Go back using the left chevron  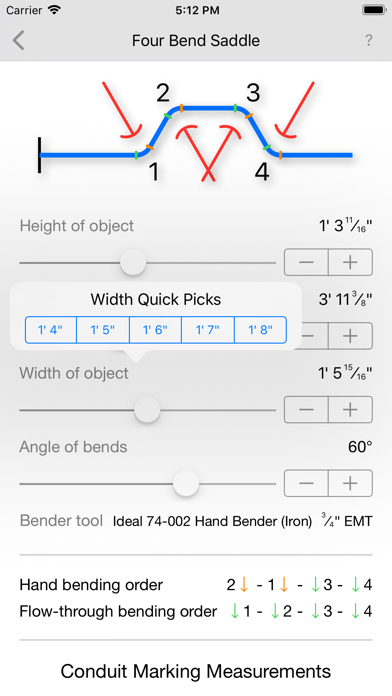click(19, 40)
